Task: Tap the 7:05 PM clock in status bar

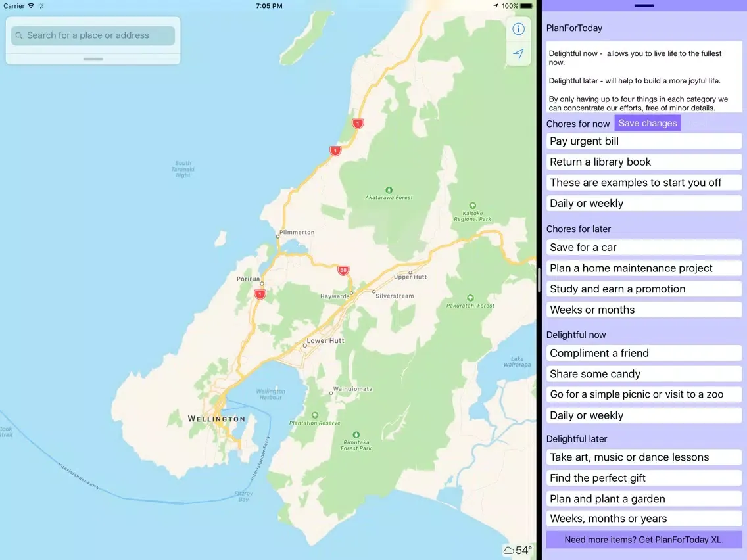Action: tap(269, 6)
